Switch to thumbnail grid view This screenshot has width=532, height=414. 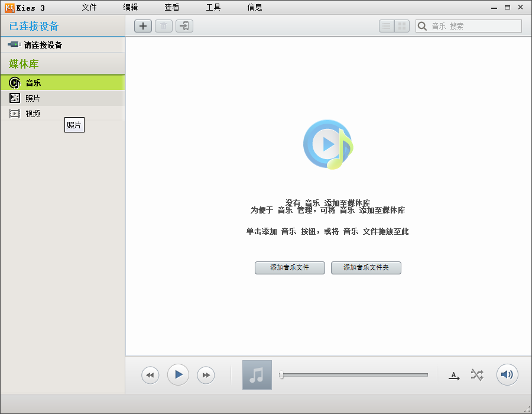coord(402,26)
